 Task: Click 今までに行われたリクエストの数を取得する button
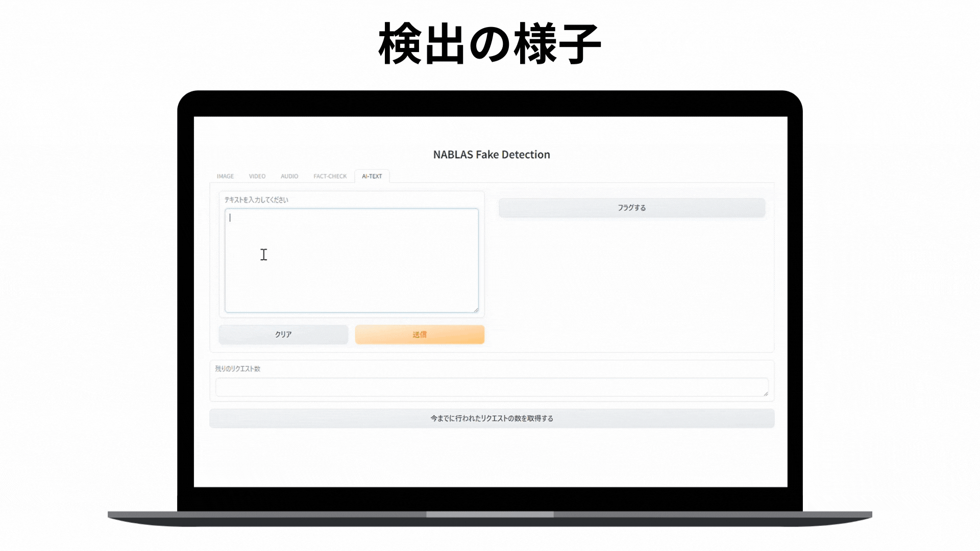click(x=492, y=418)
